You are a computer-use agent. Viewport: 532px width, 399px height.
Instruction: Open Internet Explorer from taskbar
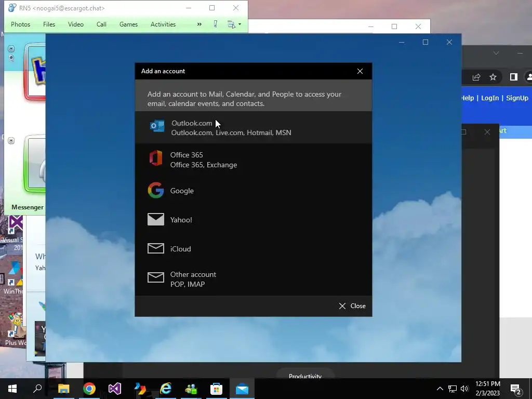click(166, 389)
